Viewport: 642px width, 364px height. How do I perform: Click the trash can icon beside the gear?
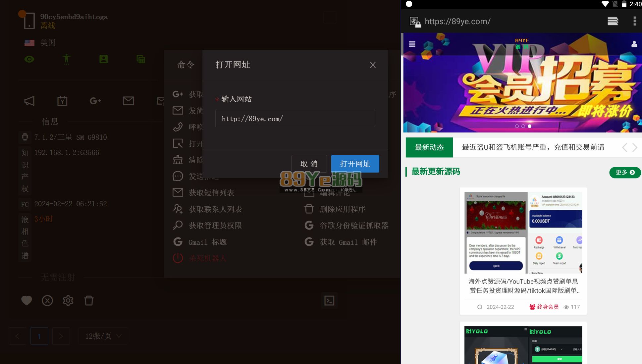(x=89, y=300)
